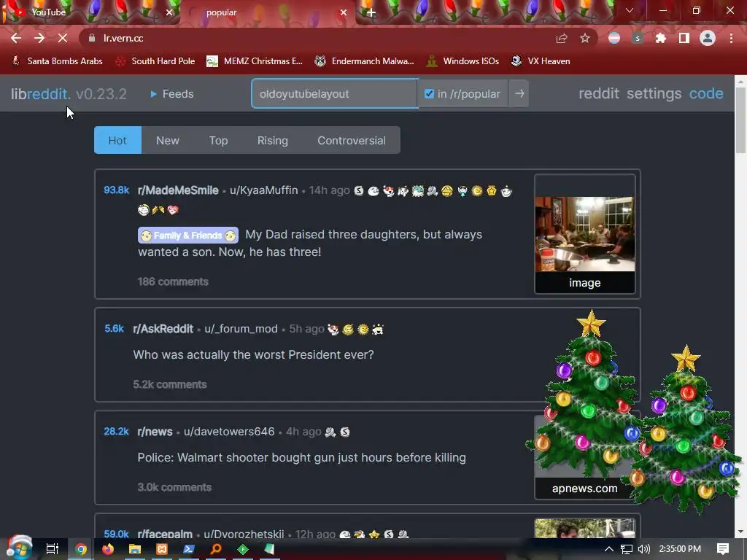747x560 pixels.
Task: Go back using browser back arrow
Action: (x=16, y=38)
